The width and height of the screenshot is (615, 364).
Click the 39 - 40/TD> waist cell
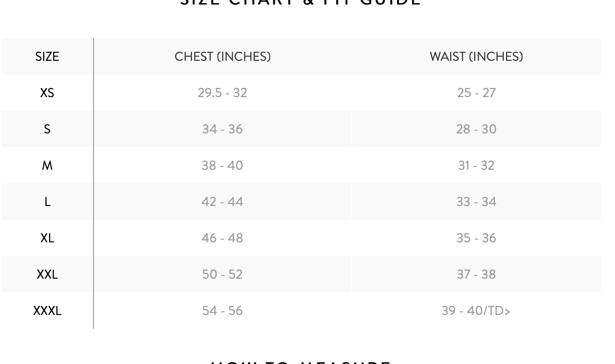pos(476,311)
